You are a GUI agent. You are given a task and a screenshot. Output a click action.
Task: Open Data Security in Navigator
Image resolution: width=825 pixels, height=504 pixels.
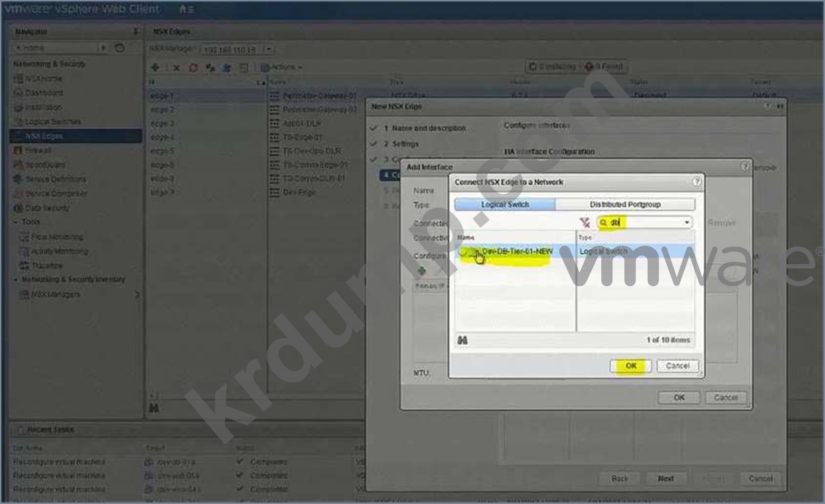[x=46, y=209]
